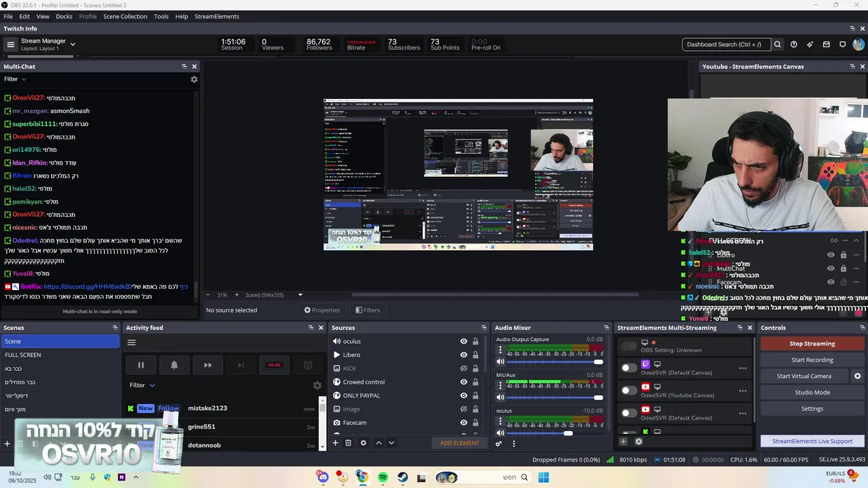Enter Studio Mode
Image resolution: width=868 pixels, height=488 pixels.
tap(812, 392)
